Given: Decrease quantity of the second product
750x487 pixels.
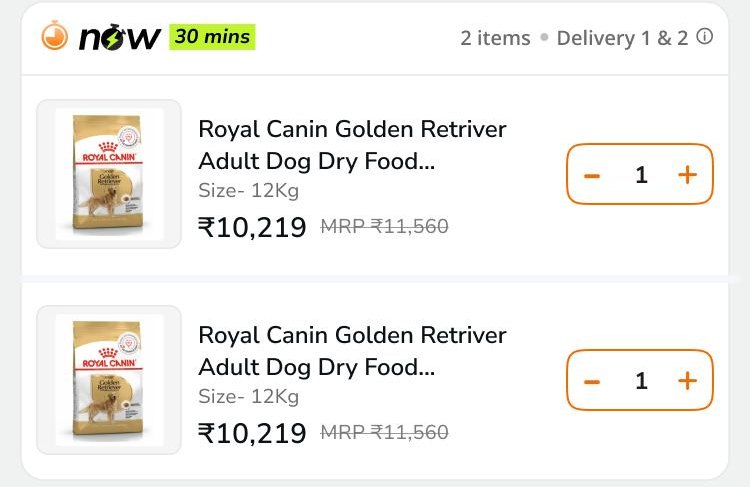Looking at the screenshot, I should pos(592,381).
